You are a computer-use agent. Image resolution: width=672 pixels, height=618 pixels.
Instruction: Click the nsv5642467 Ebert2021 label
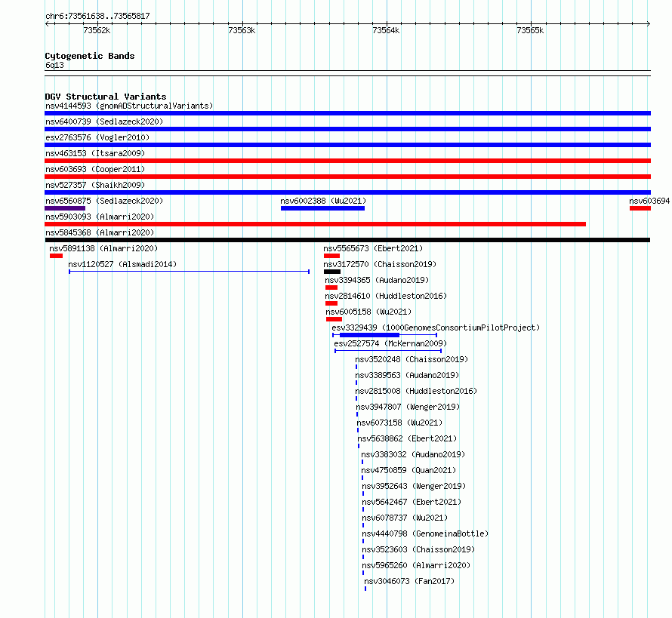(x=412, y=502)
